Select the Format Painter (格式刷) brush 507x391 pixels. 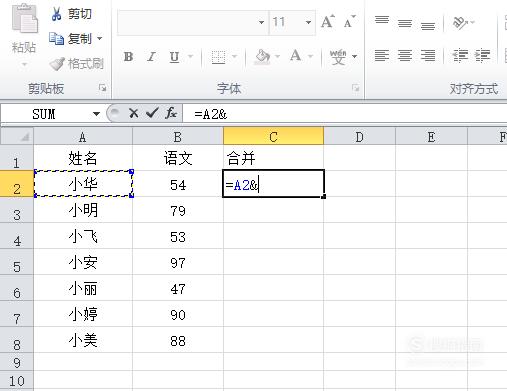point(57,64)
